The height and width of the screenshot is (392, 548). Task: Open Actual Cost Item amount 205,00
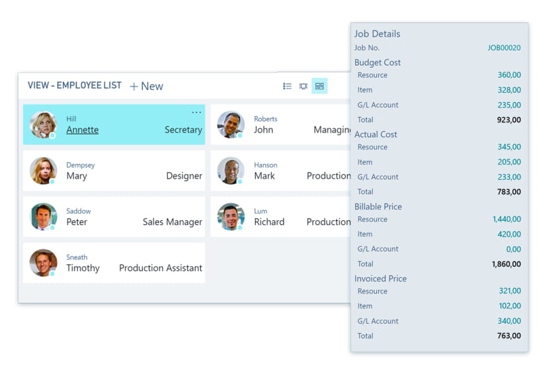[509, 162]
